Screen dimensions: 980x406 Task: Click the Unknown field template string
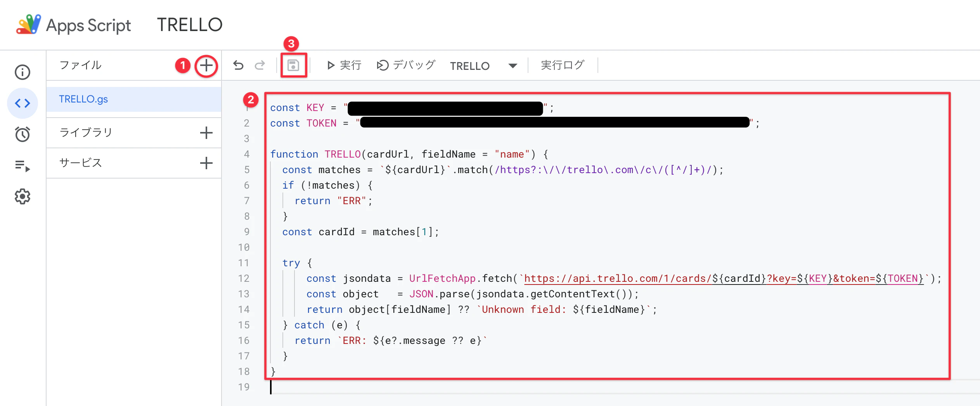point(564,309)
